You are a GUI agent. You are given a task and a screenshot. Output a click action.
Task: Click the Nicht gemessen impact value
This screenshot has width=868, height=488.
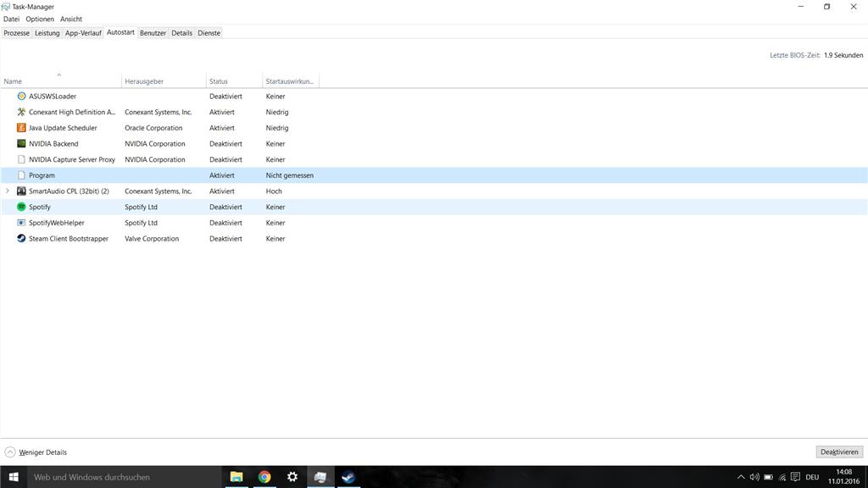pyautogui.click(x=290, y=175)
